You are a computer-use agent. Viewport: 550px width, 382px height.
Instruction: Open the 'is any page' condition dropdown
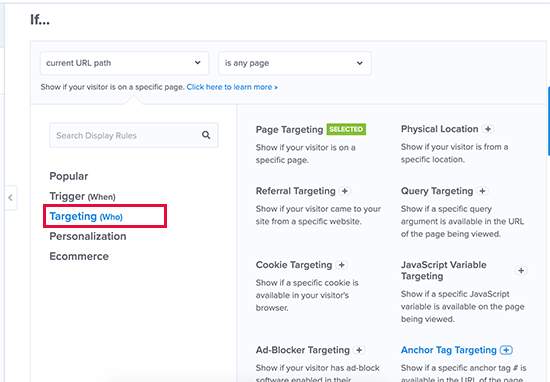(x=295, y=63)
